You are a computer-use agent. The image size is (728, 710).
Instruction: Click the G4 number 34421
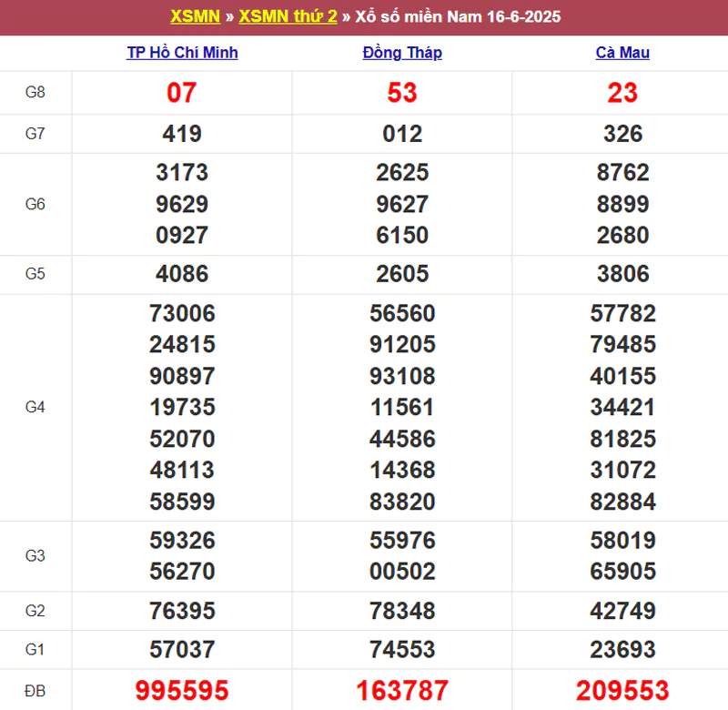click(622, 407)
